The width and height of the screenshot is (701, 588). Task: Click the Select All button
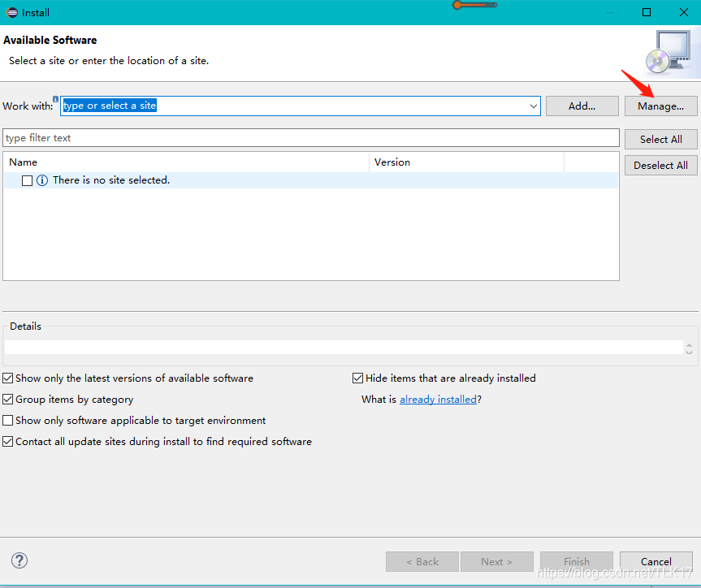pyautogui.click(x=660, y=139)
